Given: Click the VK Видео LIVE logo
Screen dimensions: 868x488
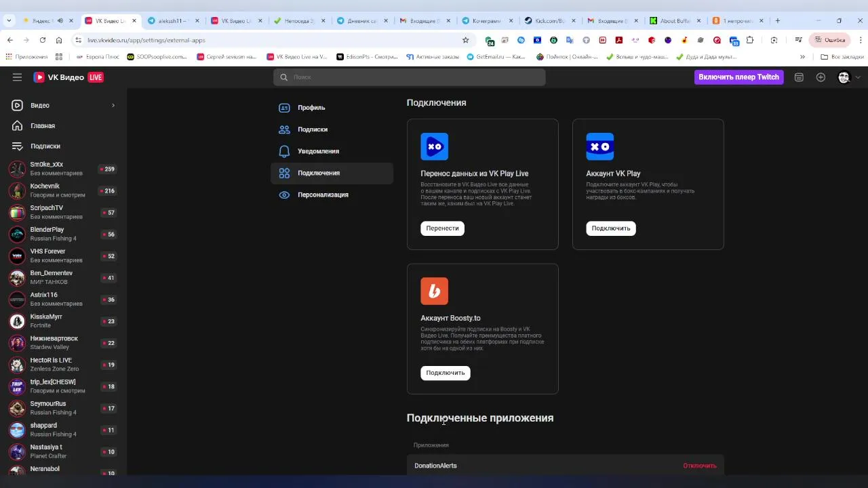Looking at the screenshot, I should tap(68, 77).
